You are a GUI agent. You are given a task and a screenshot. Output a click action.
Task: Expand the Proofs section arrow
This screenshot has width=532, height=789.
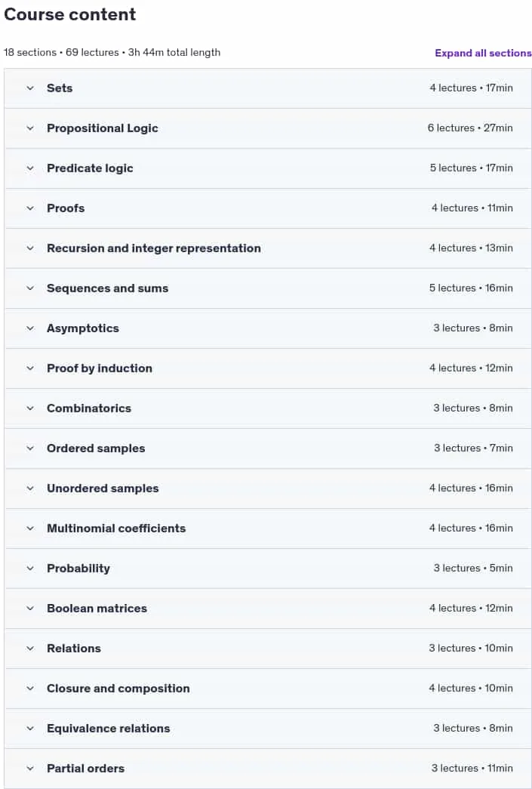pyautogui.click(x=30, y=208)
